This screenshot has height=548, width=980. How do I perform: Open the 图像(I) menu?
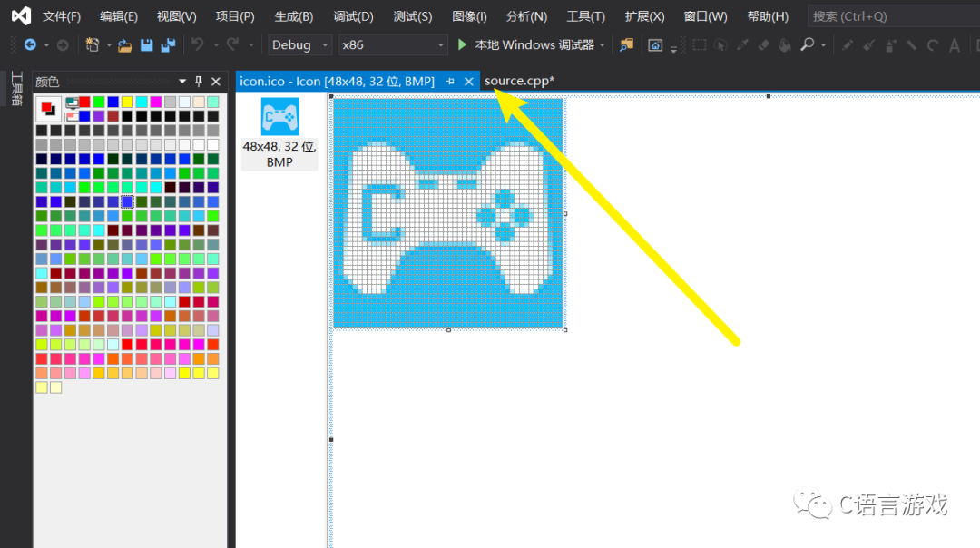(x=469, y=16)
